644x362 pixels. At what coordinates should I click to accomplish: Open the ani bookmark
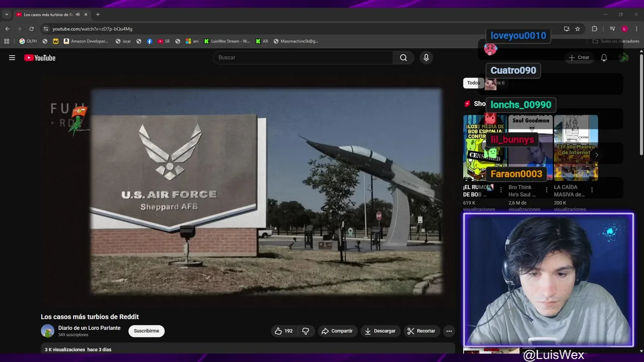192,41
